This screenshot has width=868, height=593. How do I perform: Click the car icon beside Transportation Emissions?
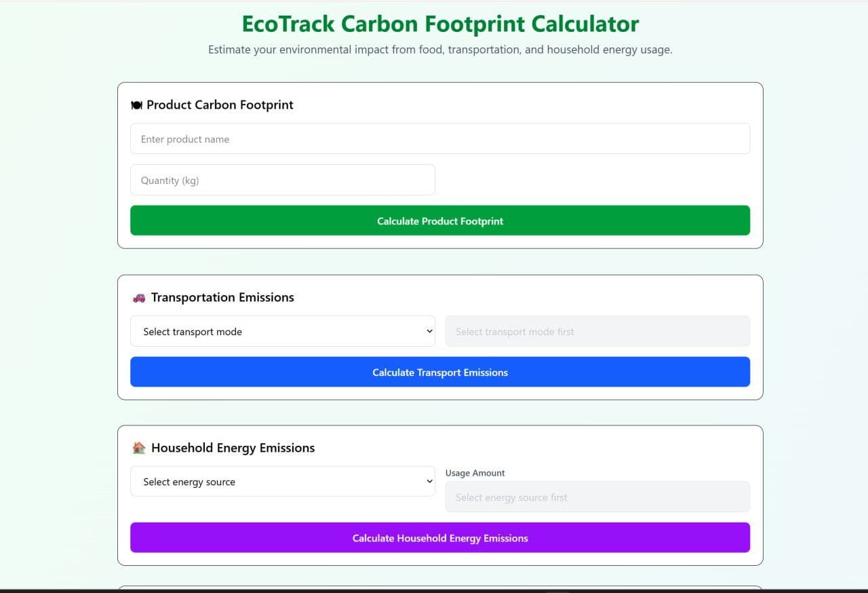click(138, 297)
